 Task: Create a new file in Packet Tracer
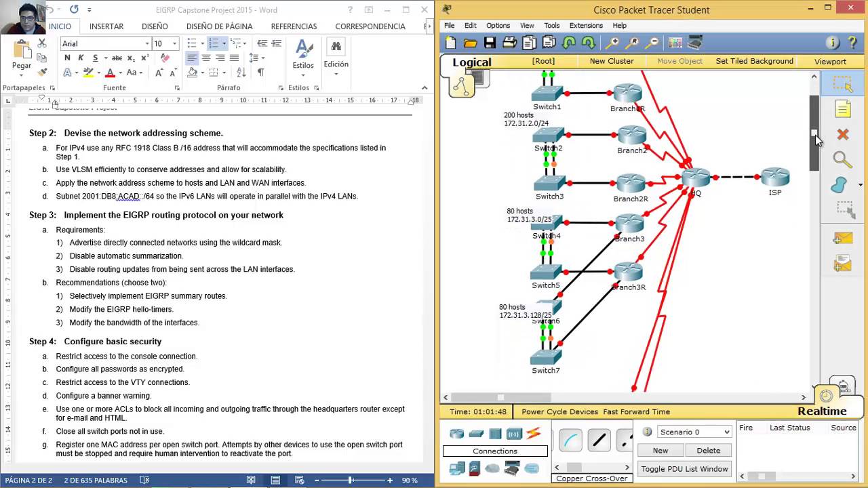click(450, 43)
